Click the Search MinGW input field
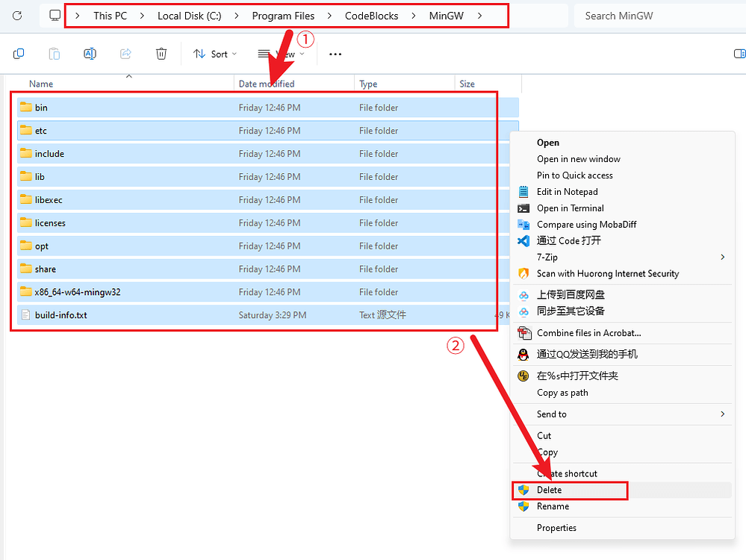The width and height of the screenshot is (746, 560). [x=660, y=16]
